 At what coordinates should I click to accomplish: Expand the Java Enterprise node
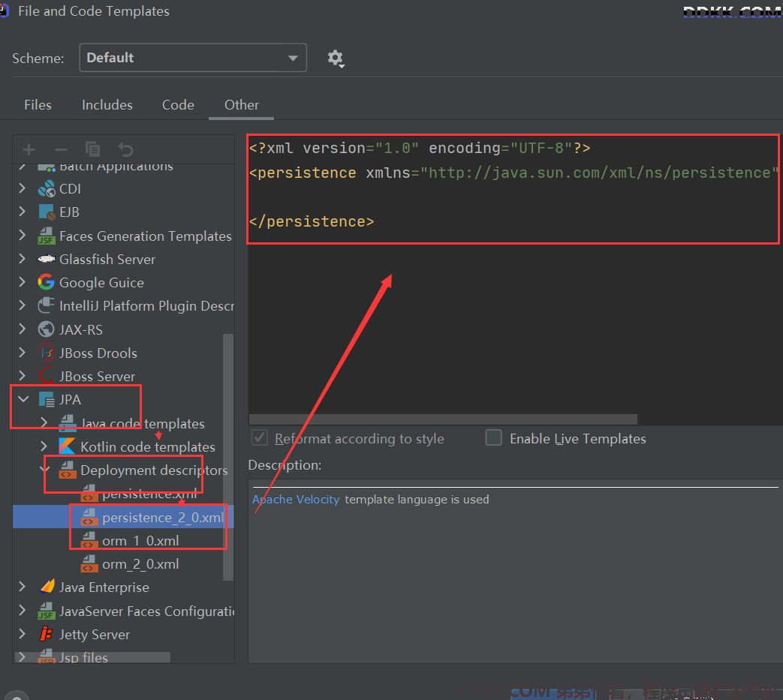coord(22,587)
